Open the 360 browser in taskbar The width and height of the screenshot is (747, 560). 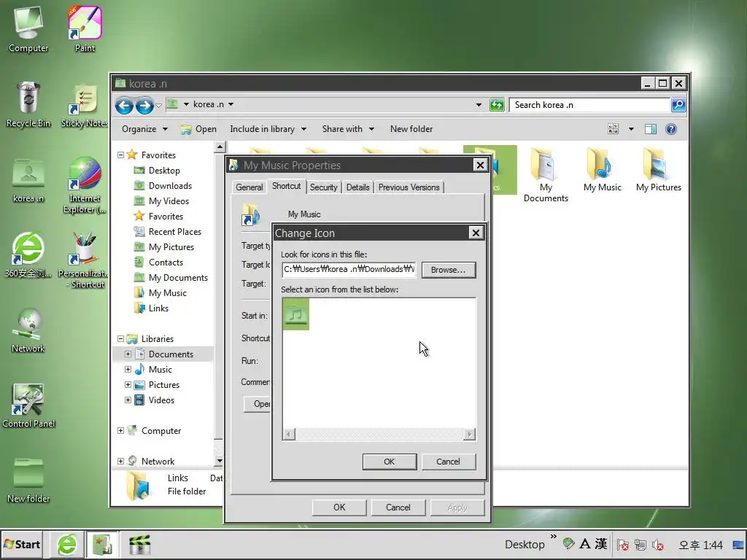[67, 545]
